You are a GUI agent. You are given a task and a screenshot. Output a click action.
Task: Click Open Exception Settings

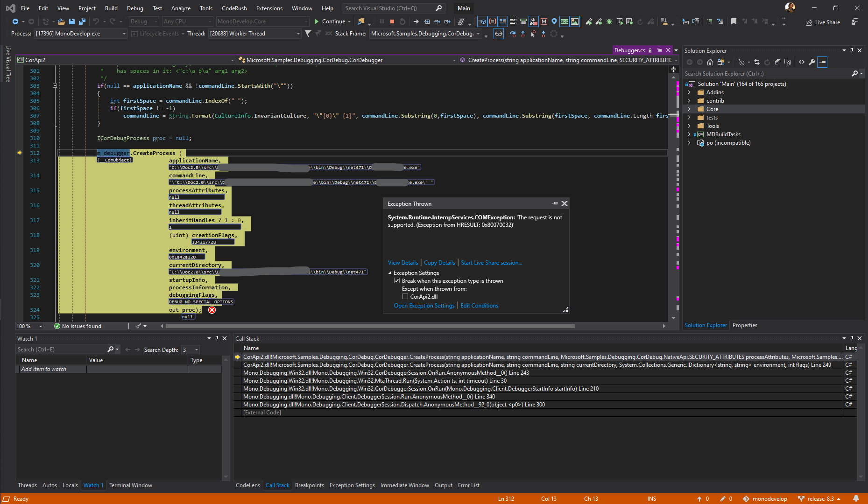pos(424,305)
